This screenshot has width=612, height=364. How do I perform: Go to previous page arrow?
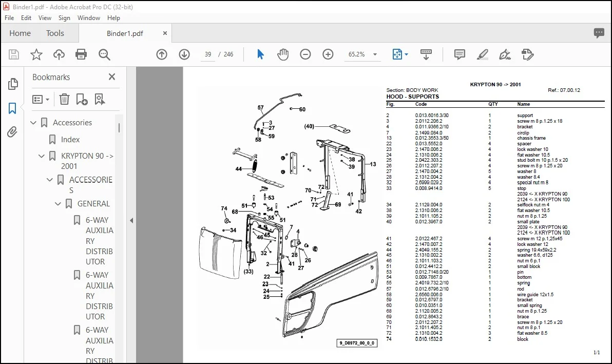162,54
